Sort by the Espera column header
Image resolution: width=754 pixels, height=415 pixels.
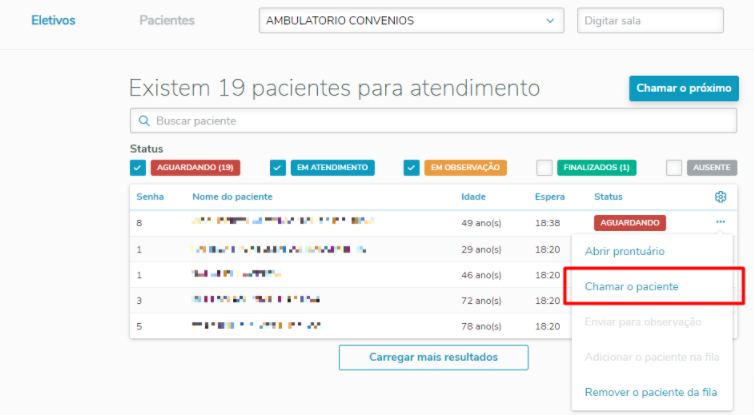(550, 197)
